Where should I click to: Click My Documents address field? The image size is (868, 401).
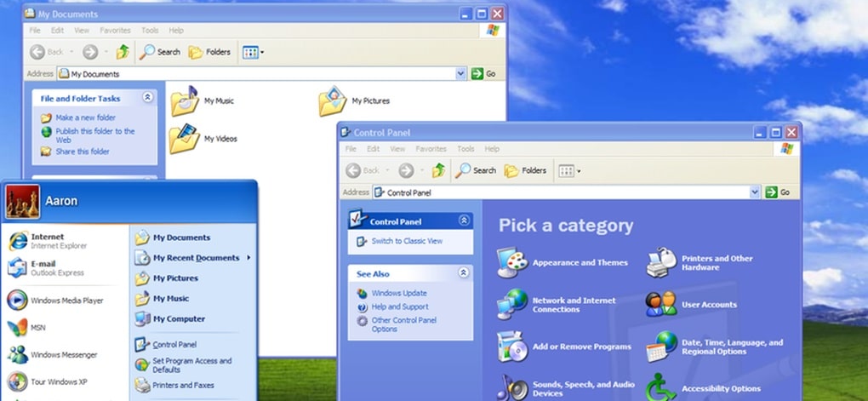261,74
